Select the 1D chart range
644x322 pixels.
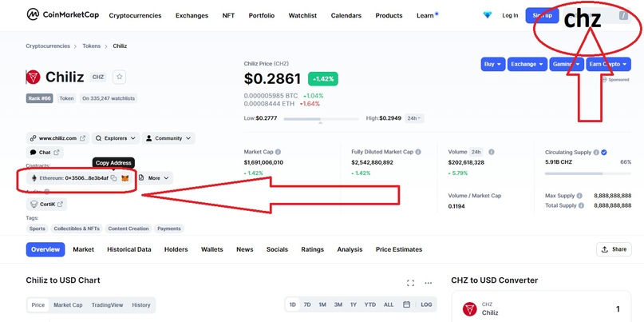[x=292, y=304]
